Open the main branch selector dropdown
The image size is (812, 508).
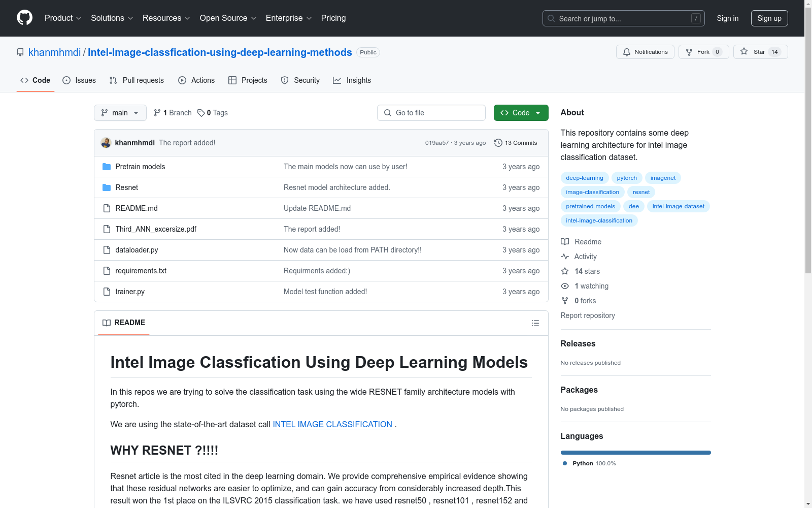(120, 113)
